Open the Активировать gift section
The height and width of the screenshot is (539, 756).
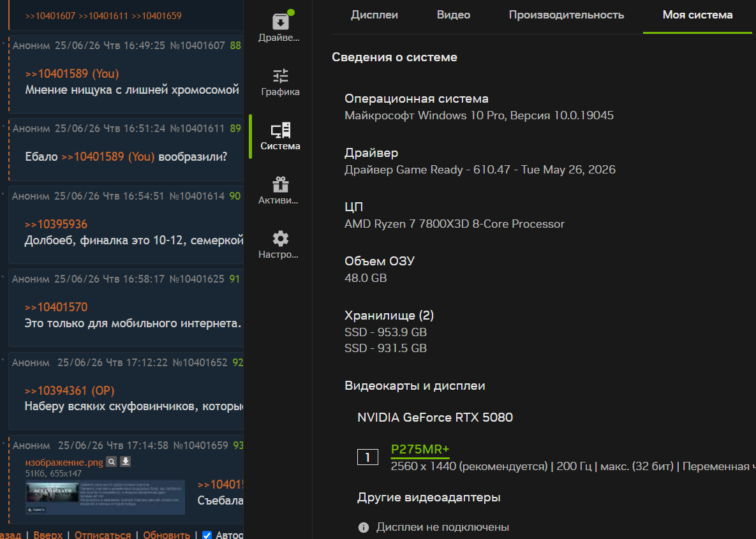point(279,191)
